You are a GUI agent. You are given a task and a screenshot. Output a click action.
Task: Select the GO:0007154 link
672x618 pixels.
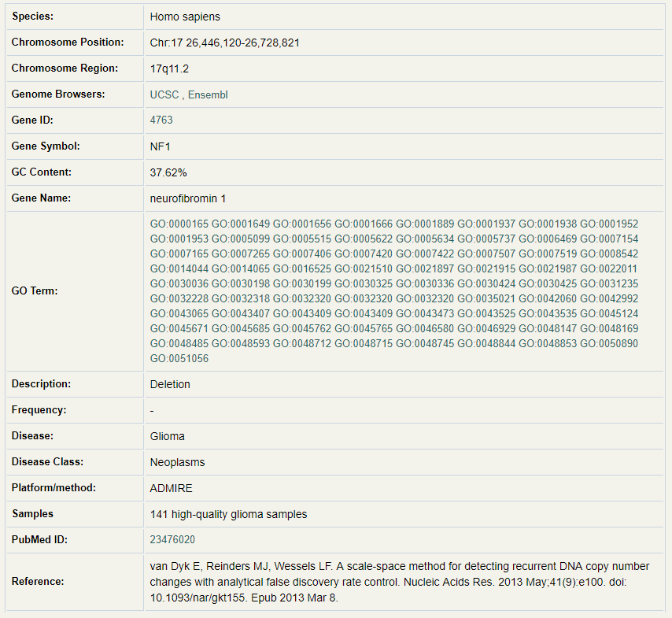pos(609,239)
